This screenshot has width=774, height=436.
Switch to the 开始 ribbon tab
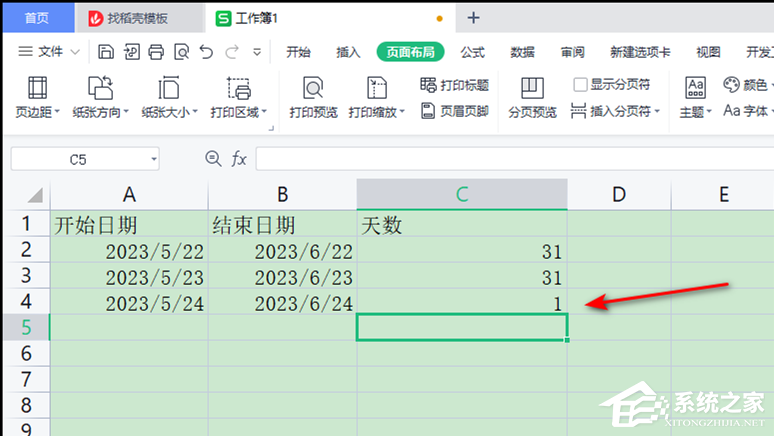[298, 52]
